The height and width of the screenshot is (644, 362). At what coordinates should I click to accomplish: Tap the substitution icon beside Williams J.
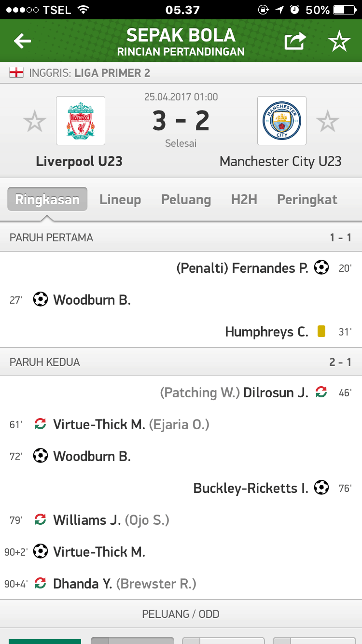pyautogui.click(x=41, y=520)
